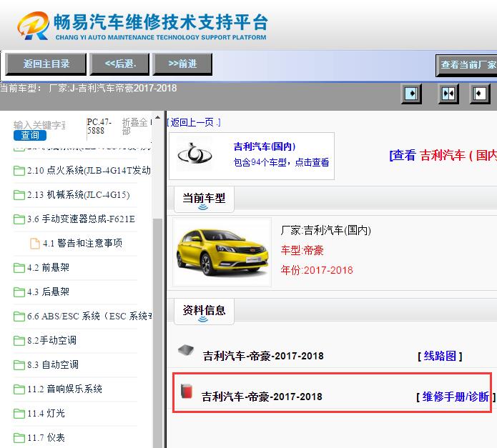This screenshot has height=448, width=497.
Task: Click the folder icon of 2.10 点火系统
Action: pos(19,171)
